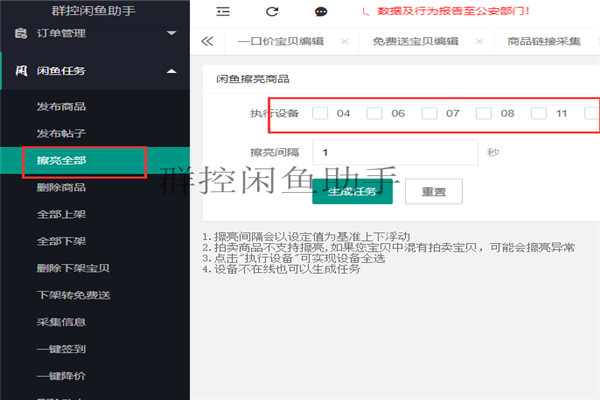
Task: Switch to 商品链接采集 tab
Action: point(544,41)
